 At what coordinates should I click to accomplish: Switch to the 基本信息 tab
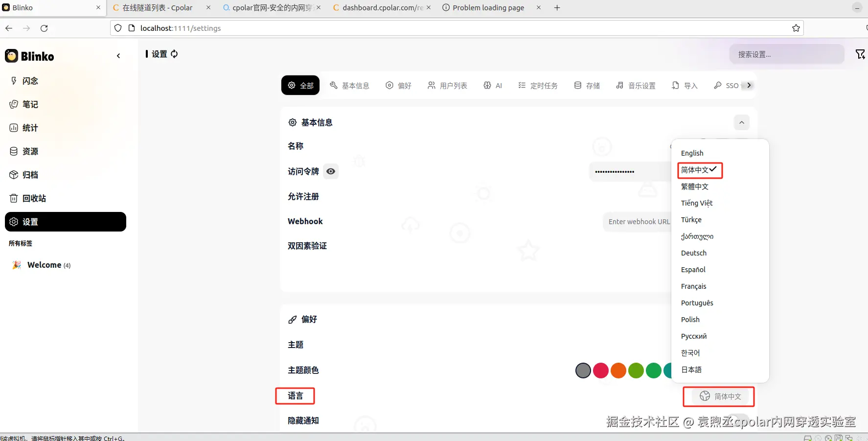(x=349, y=85)
